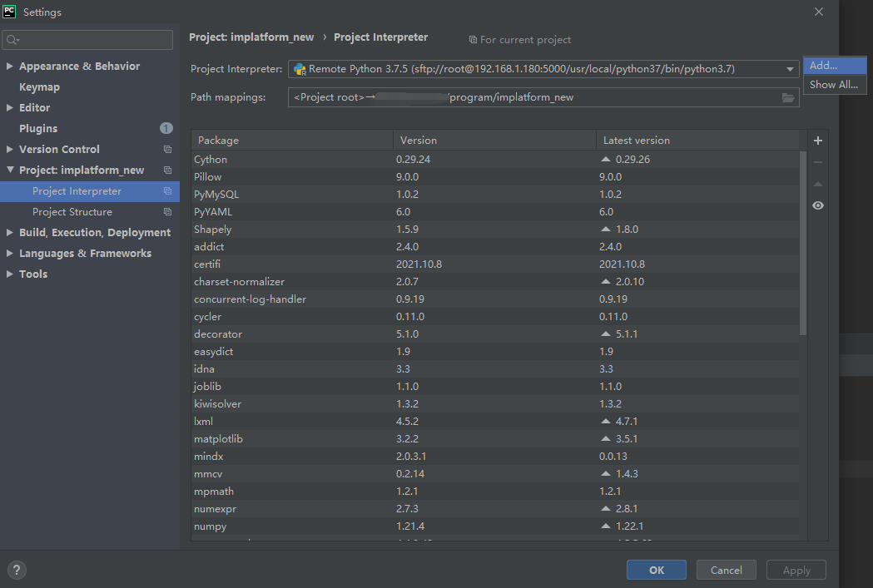
Task: Click the copy icon beside Version Control
Action: (167, 149)
